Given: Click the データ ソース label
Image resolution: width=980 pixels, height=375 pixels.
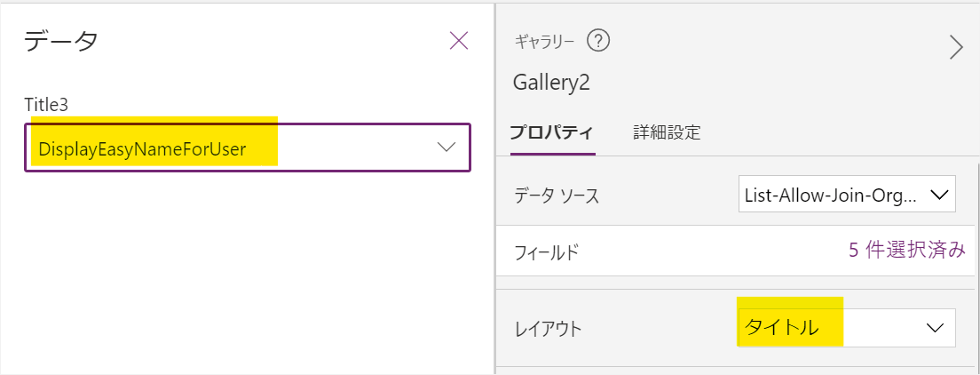Looking at the screenshot, I should point(557,196).
